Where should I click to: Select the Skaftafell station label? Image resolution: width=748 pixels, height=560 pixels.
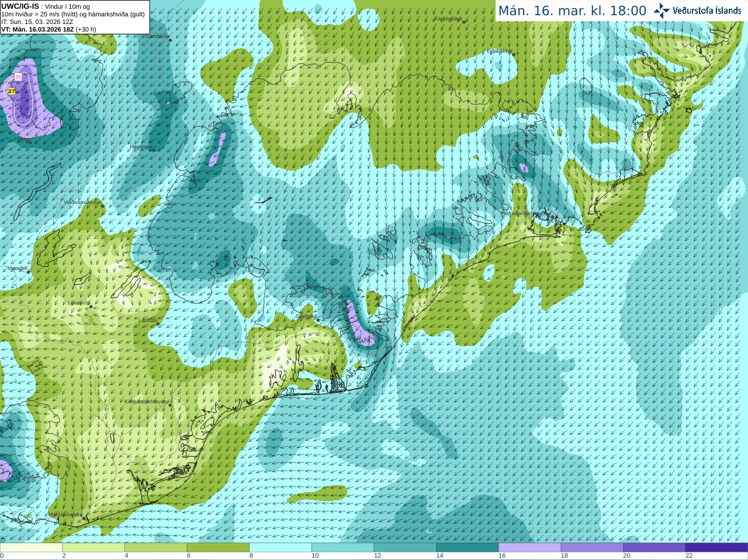click(307, 316)
